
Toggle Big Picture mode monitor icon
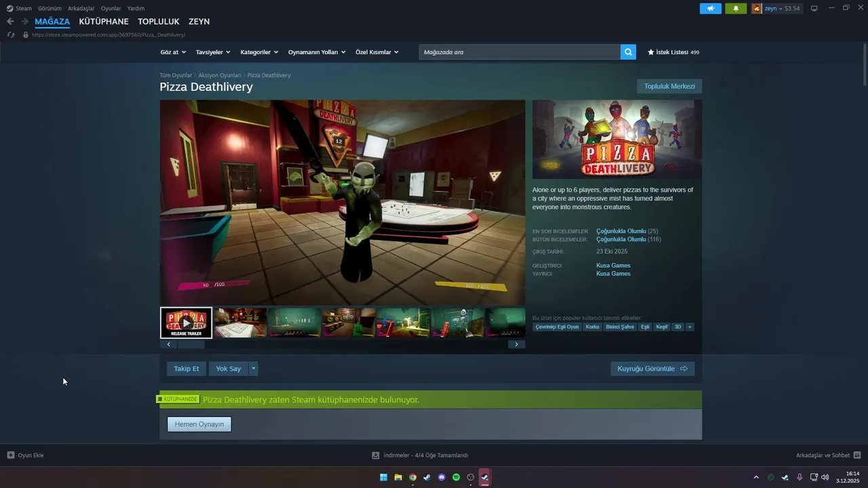point(814,8)
